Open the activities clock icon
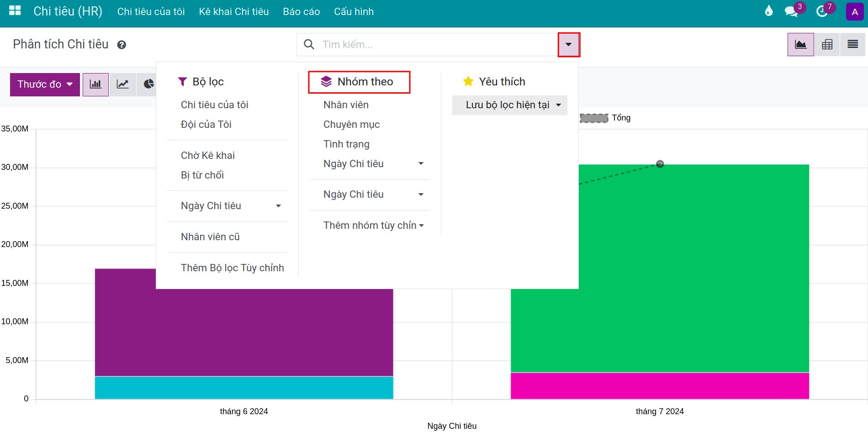Image resolution: width=868 pixels, height=432 pixels. point(822,11)
